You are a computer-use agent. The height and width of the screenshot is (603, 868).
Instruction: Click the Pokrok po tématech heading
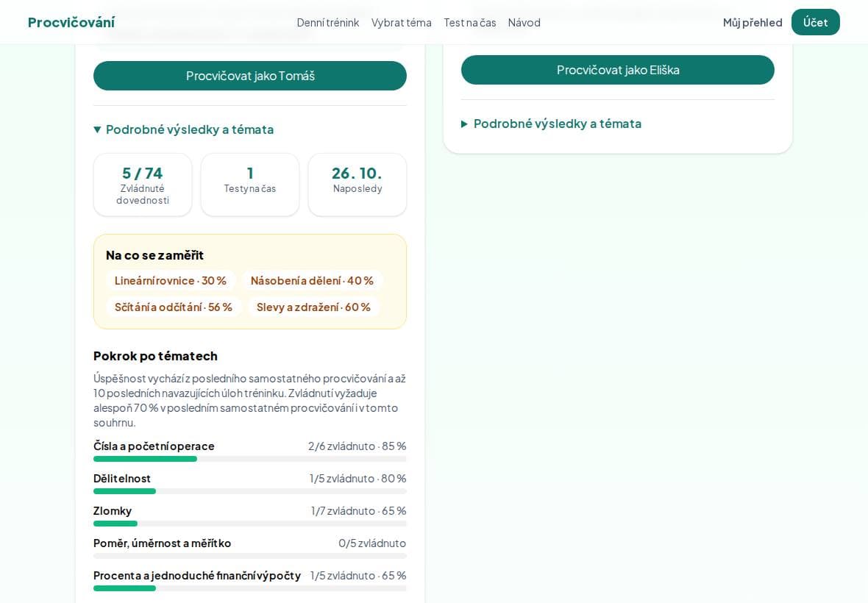[x=155, y=356]
